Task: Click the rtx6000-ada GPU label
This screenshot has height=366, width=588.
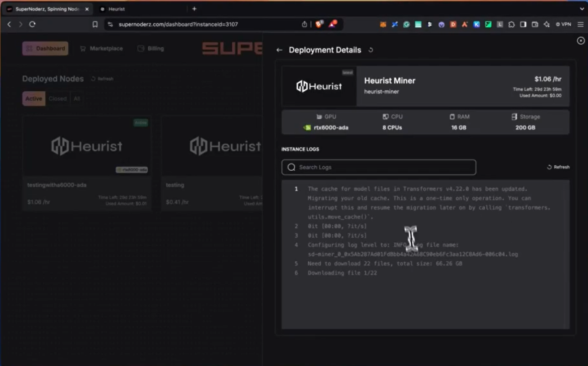Action: click(x=331, y=127)
